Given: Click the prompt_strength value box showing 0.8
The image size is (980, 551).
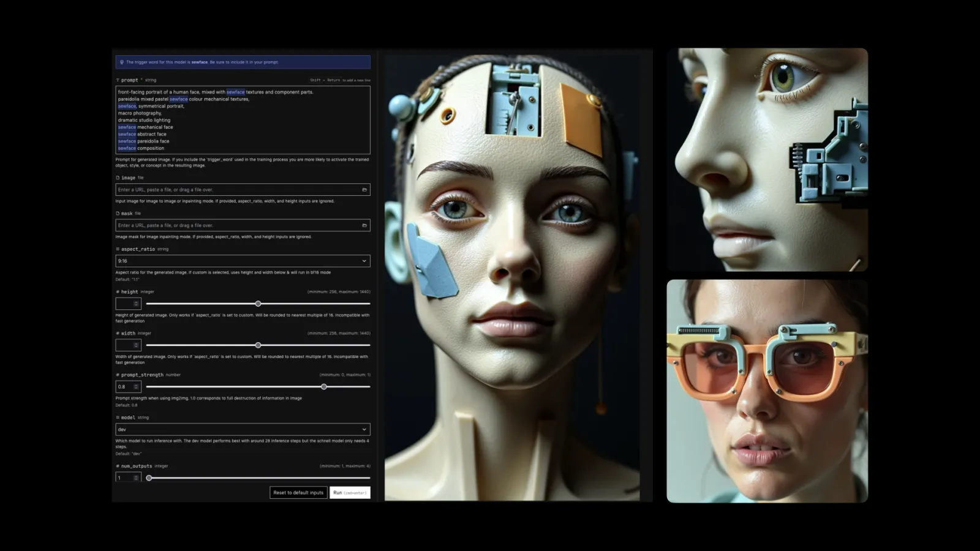Looking at the screenshot, I should (129, 387).
